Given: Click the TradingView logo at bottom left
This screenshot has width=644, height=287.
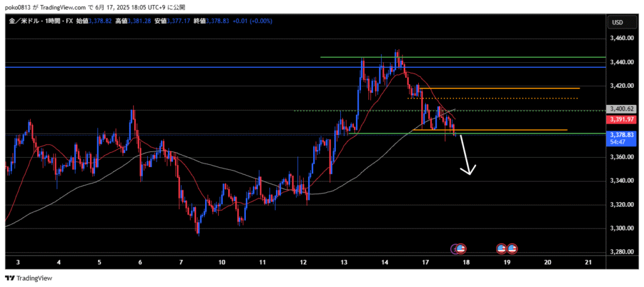Looking at the screenshot, I should [x=29, y=278].
